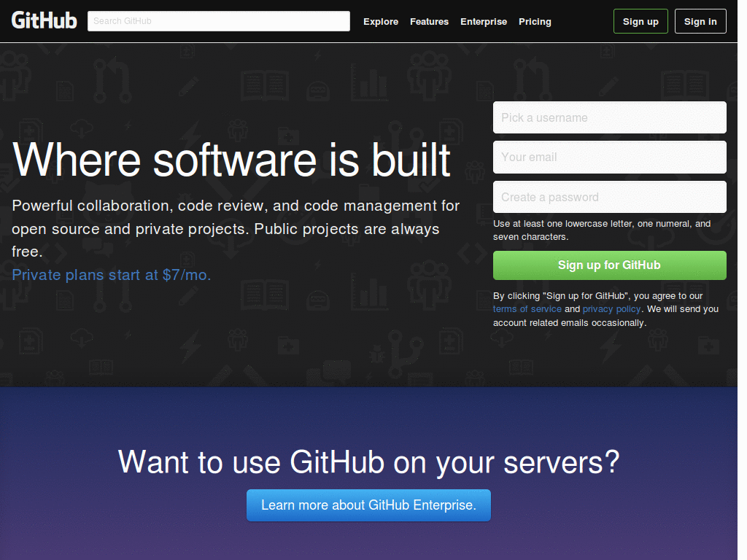Follow the Private plans start at $7/mo link
747x560 pixels.
pos(112,275)
